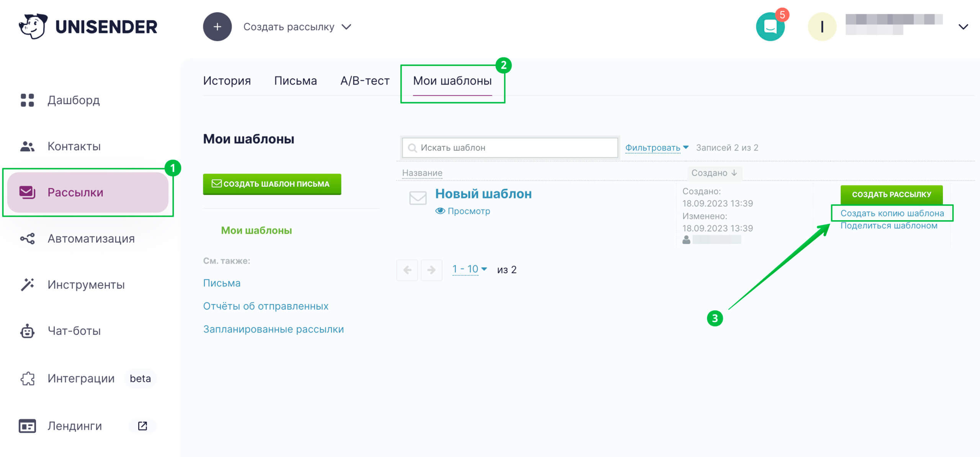980x457 pixels.
Task: Click the envelope icon next to Новый шаблон
Action: click(418, 198)
